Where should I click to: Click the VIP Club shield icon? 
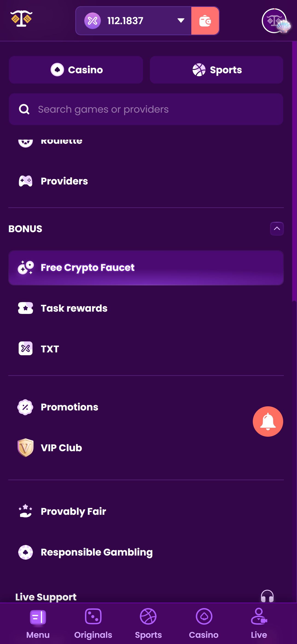pos(25,448)
